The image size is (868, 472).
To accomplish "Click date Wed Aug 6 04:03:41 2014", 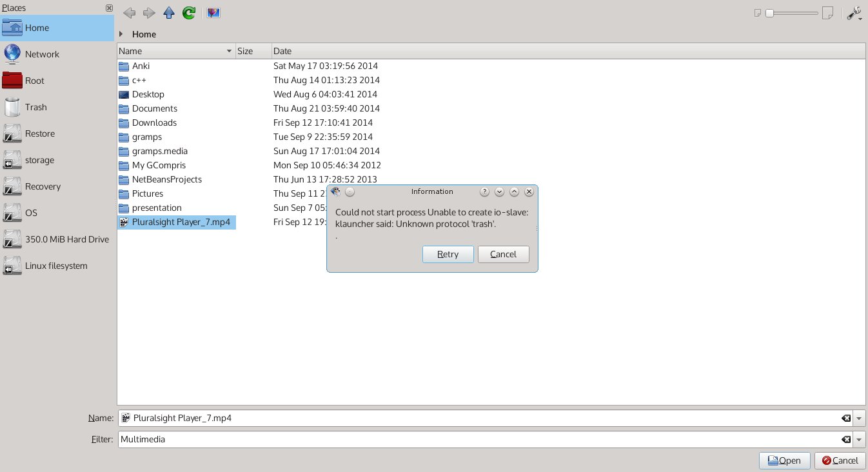I will tap(324, 94).
